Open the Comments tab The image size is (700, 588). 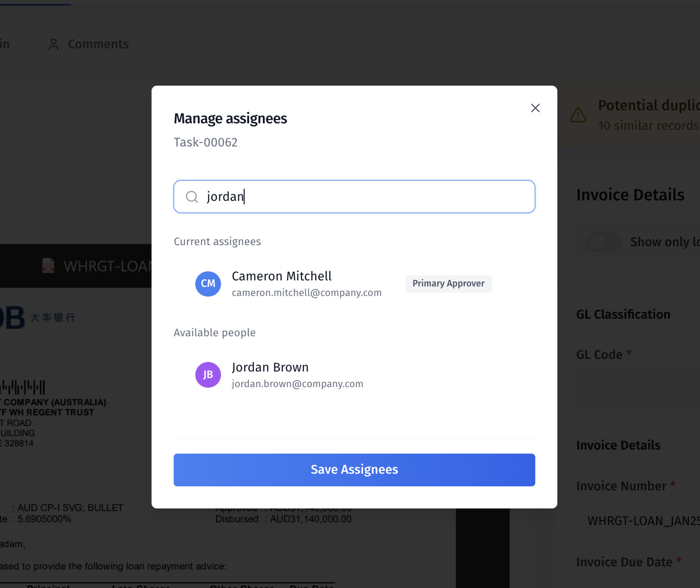(98, 44)
